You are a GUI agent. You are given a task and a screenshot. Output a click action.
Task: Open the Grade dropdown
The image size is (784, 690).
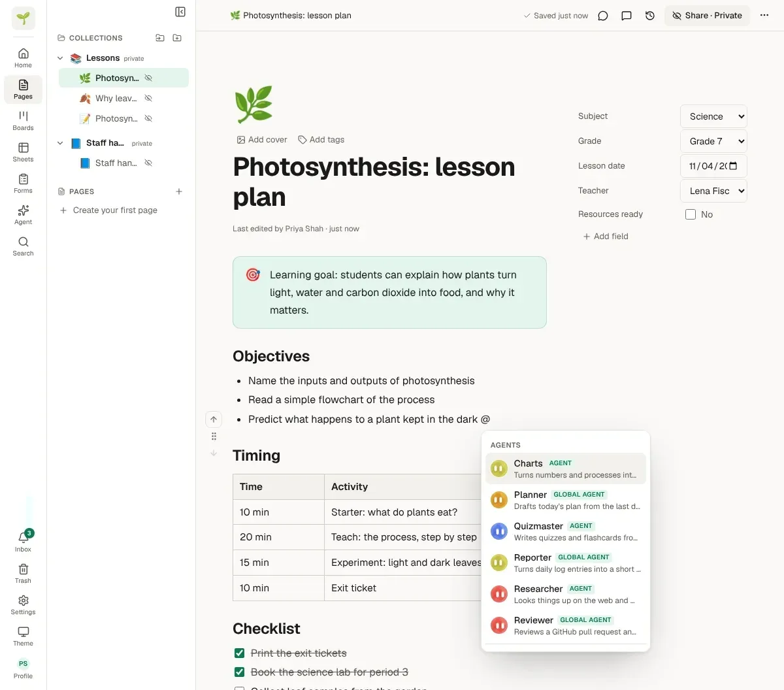(x=713, y=141)
